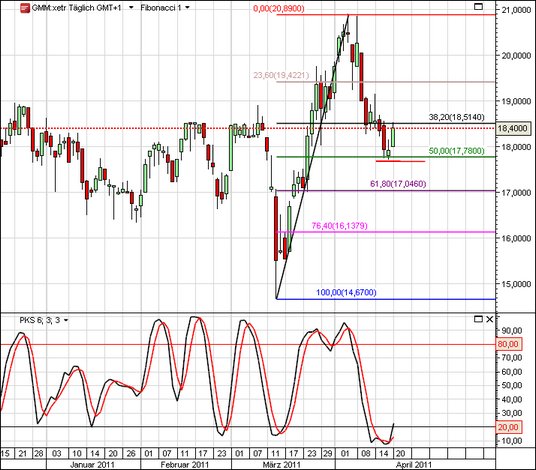Image resolution: width=536 pixels, height=470 pixels.
Task: Click the 16,0000 price axis label
Action: point(516,238)
